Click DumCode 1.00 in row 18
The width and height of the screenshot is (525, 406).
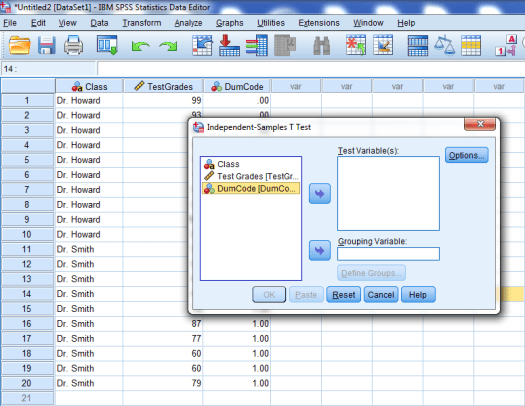tap(237, 353)
